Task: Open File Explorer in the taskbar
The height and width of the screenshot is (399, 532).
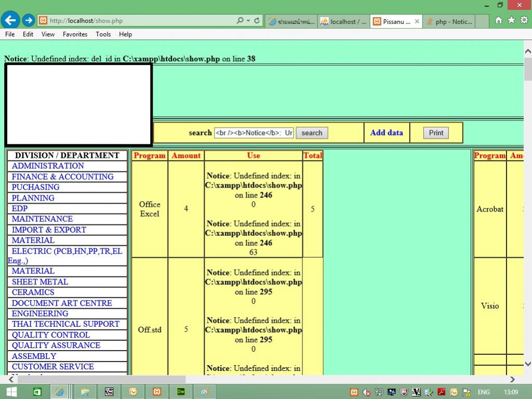Action: coord(85,392)
